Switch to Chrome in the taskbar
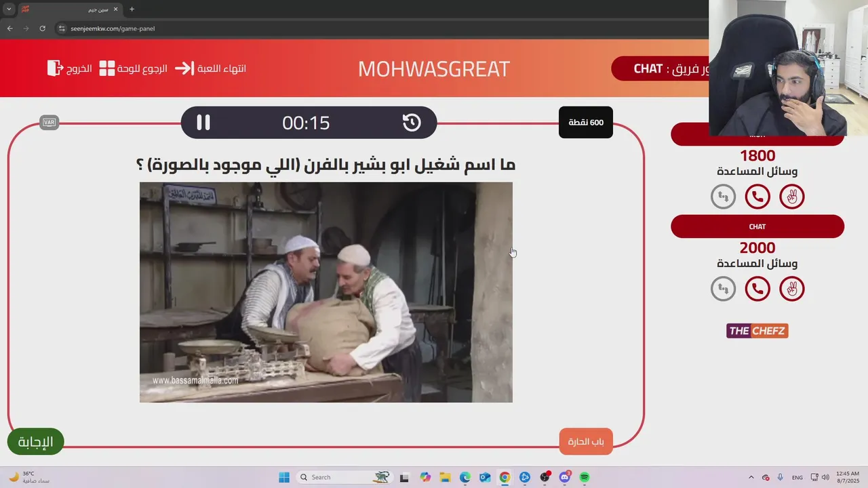The height and width of the screenshot is (488, 868). coord(505,477)
